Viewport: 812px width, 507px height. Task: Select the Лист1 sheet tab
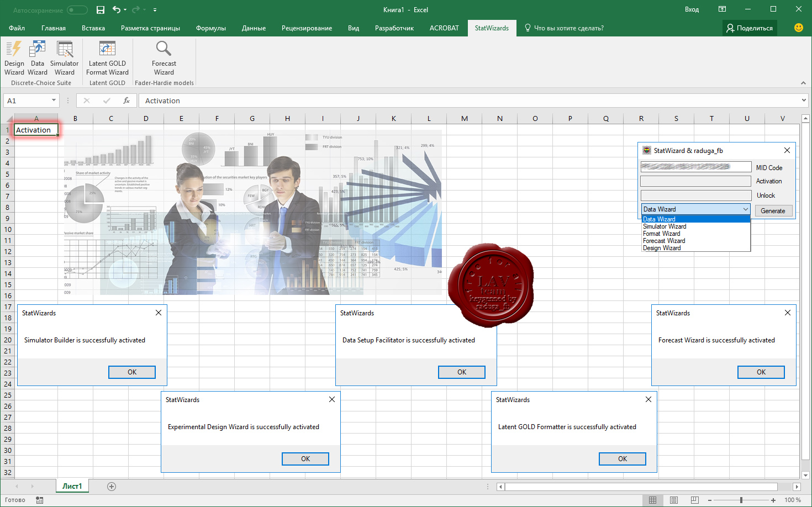tap(72, 486)
